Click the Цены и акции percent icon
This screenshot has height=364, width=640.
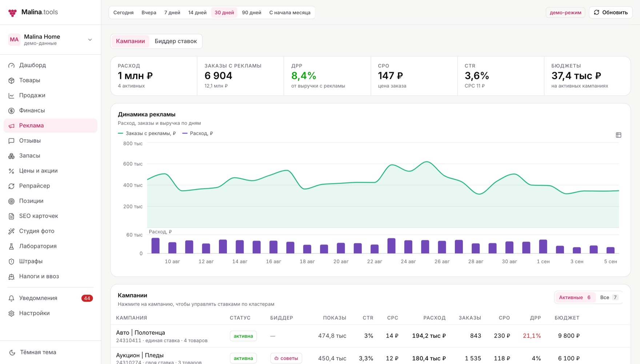point(12,171)
